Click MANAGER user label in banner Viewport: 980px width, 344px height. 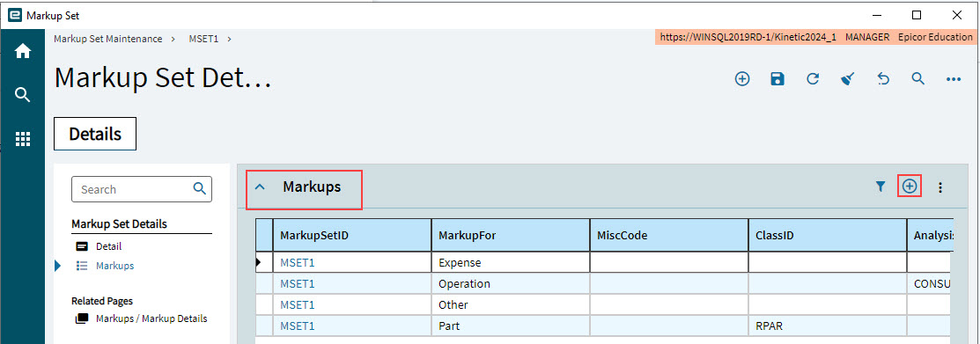[x=867, y=37]
